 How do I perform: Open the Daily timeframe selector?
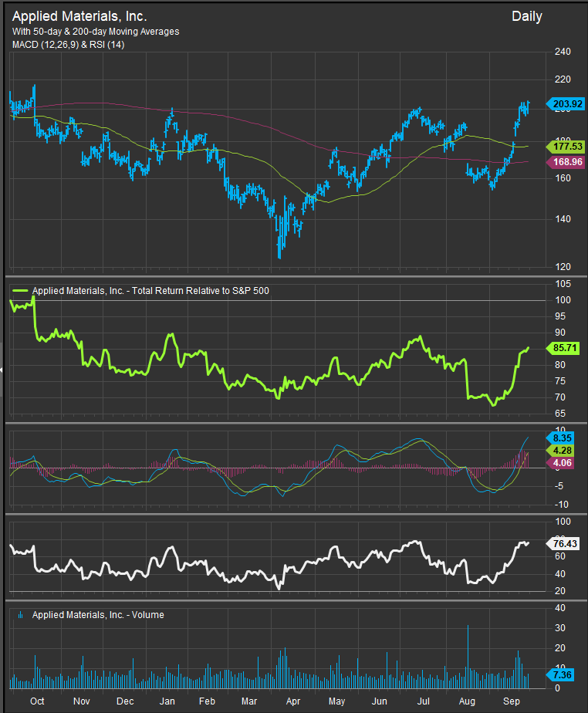pos(526,16)
